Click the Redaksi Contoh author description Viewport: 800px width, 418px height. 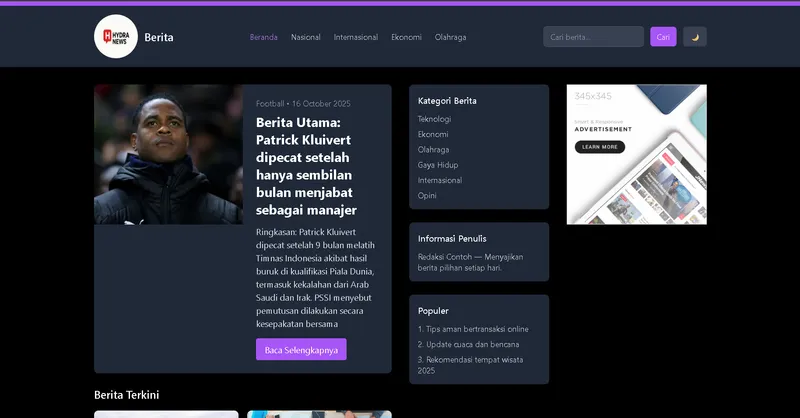[x=470, y=262]
